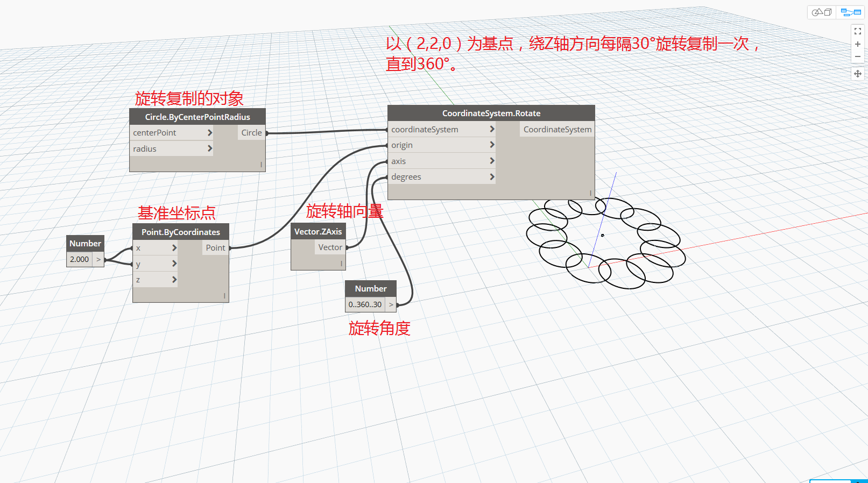Click the origin input port arrow

click(x=492, y=145)
